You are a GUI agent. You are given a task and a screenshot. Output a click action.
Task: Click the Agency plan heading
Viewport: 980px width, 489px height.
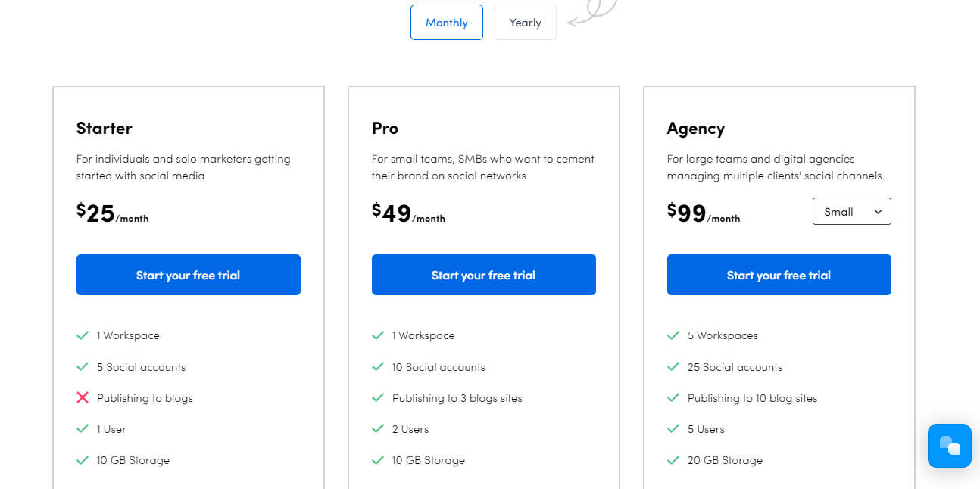tap(696, 129)
